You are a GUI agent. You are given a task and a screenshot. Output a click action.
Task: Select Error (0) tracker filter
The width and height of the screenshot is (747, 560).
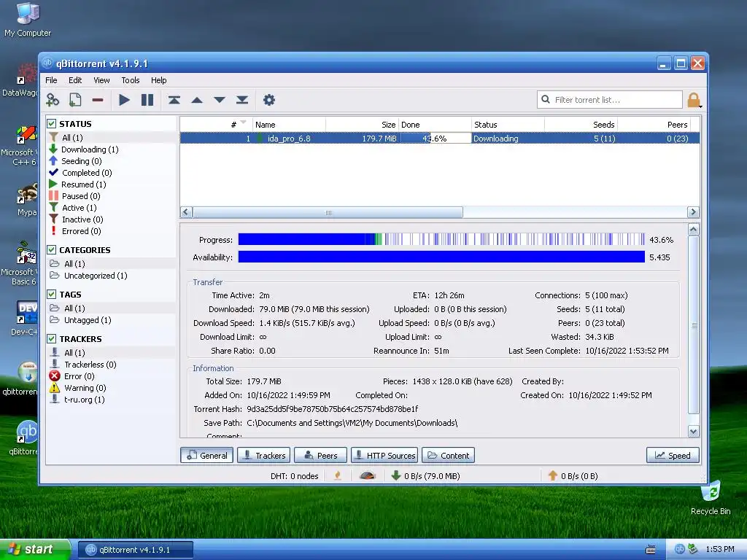pos(79,376)
